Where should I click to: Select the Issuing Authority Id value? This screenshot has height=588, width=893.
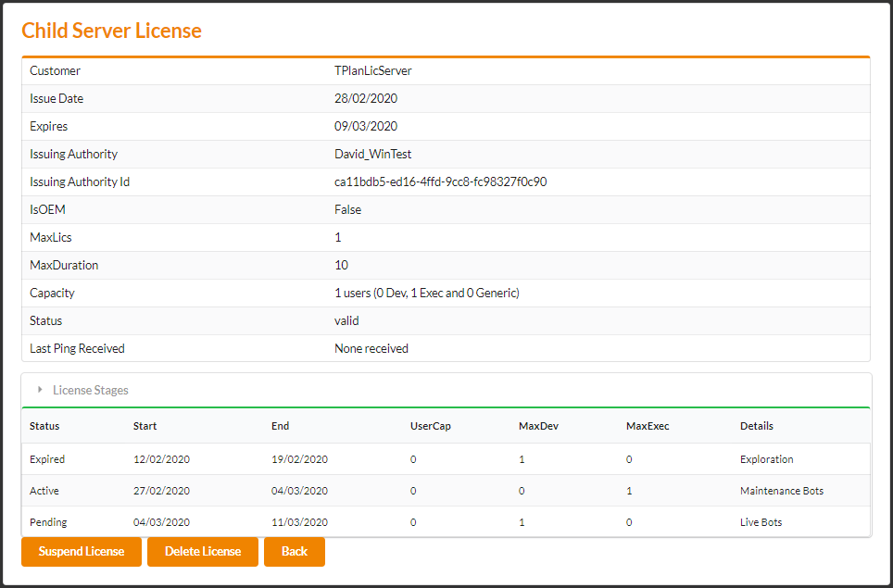click(440, 181)
